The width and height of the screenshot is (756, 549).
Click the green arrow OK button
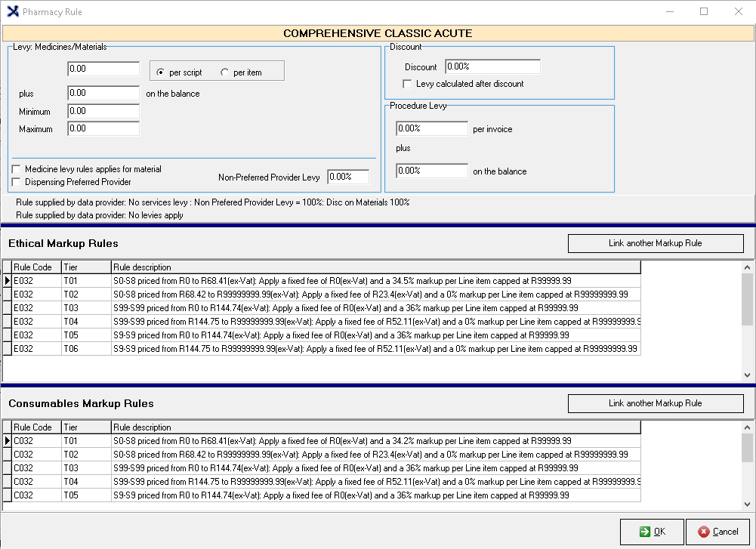(x=652, y=532)
